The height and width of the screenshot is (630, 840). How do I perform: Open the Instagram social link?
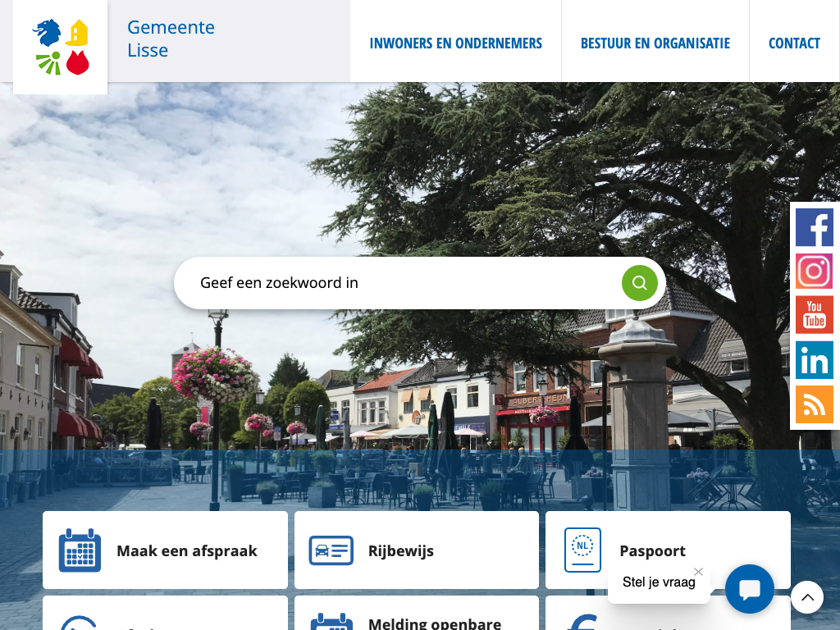[814, 272]
